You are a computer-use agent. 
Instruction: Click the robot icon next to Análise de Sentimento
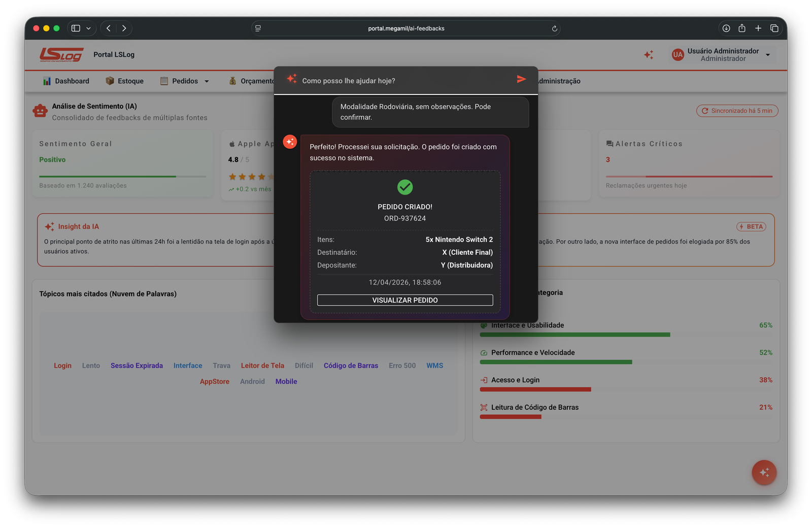40,110
